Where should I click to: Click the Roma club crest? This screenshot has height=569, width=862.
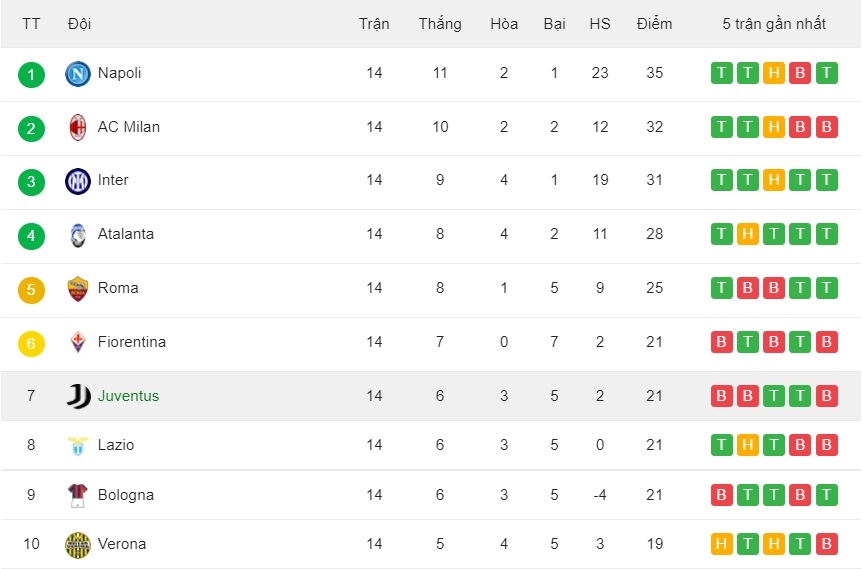click(x=78, y=289)
